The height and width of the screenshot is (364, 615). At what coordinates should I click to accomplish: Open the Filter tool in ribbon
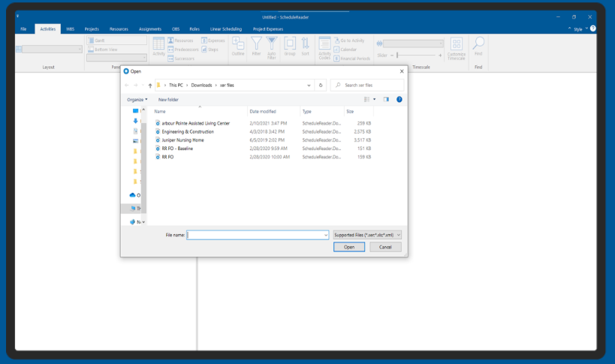[256, 47]
